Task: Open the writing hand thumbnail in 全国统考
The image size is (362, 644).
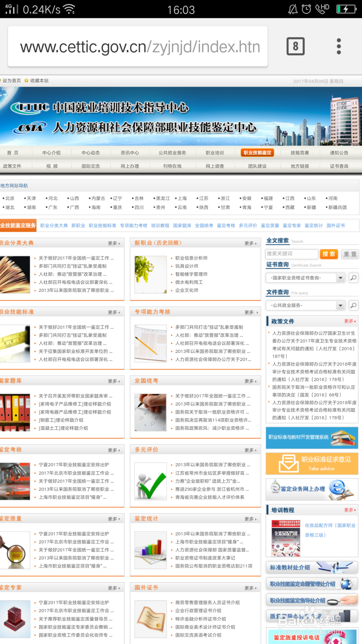Action: click(151, 413)
